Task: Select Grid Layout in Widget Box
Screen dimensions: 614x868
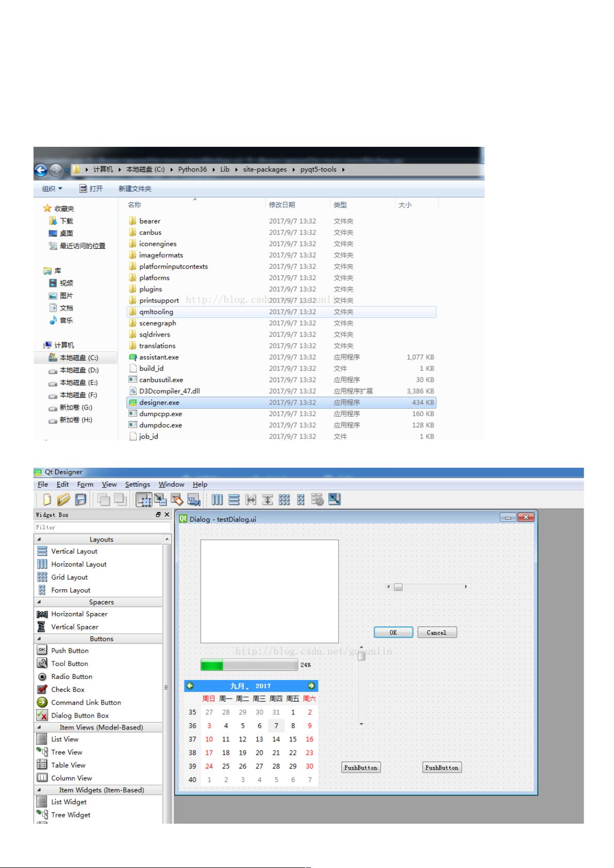Action: point(70,577)
